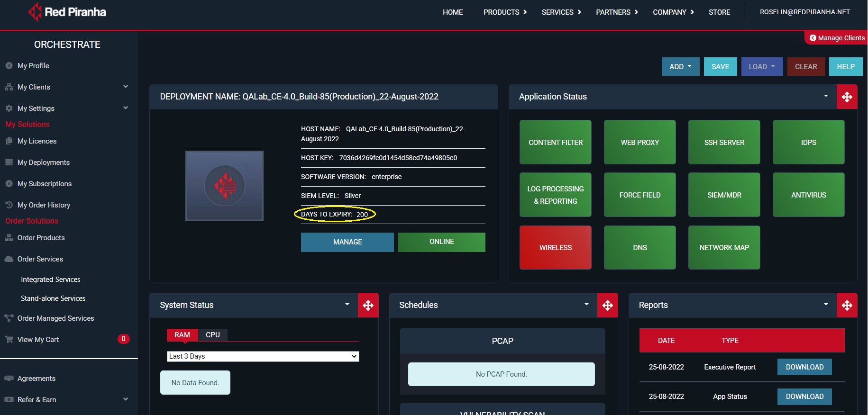Image resolution: width=868 pixels, height=415 pixels.
Task: Open the PARTNERS menu
Action: [617, 12]
